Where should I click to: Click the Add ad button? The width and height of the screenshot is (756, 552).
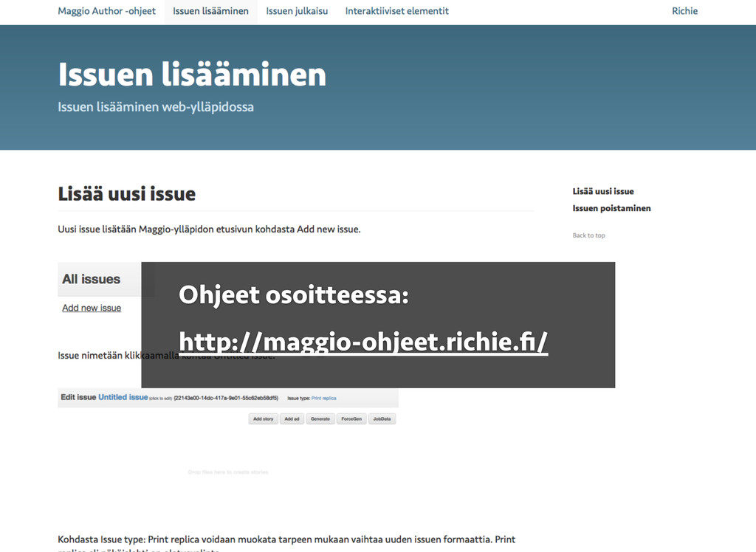[x=292, y=419]
